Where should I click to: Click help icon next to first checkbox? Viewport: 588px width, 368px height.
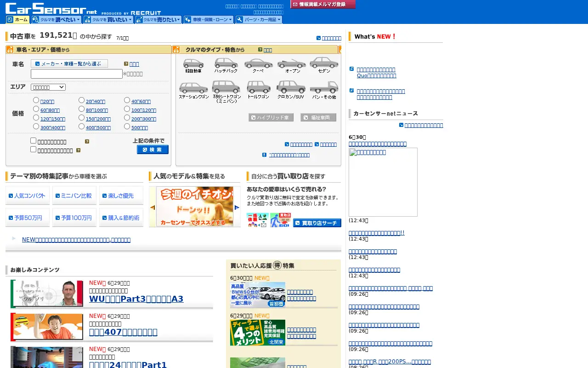click(87, 142)
